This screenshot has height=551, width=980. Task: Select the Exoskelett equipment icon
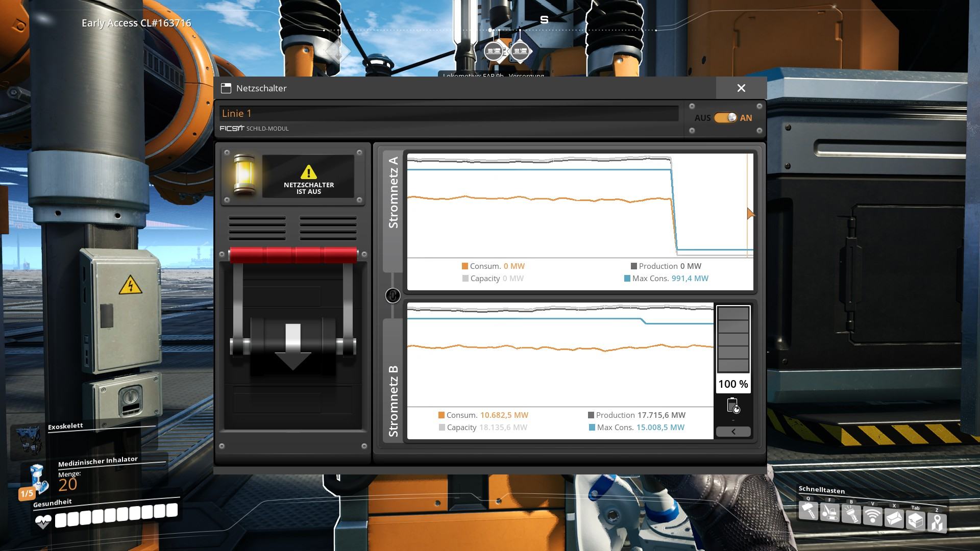(29, 440)
